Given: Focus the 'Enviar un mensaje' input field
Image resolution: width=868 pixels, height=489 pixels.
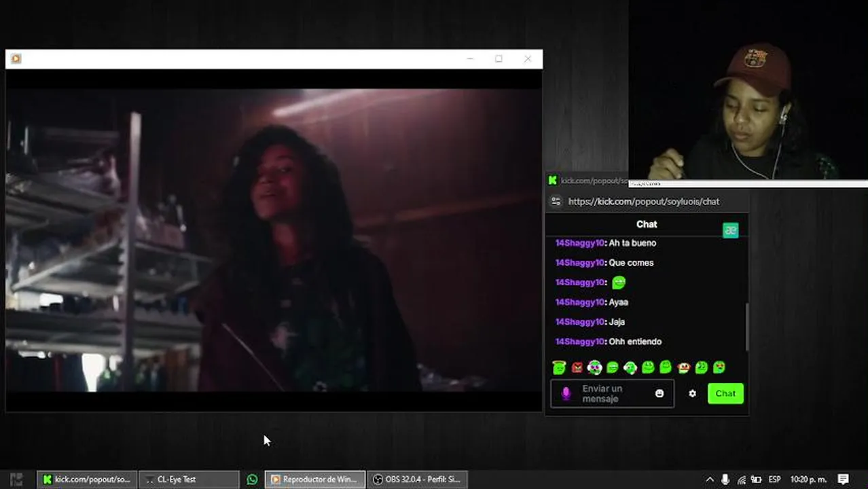Looking at the screenshot, I should tap(612, 394).
